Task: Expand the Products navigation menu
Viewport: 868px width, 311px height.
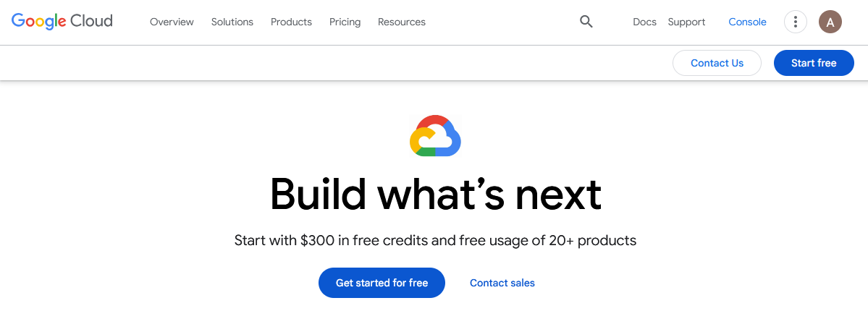Action: [291, 22]
